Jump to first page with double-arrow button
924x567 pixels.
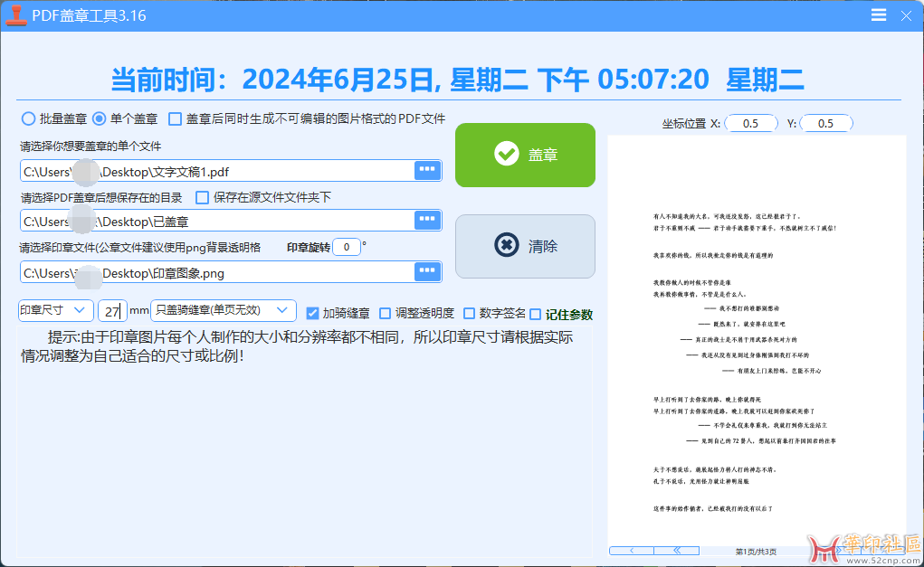pos(676,550)
